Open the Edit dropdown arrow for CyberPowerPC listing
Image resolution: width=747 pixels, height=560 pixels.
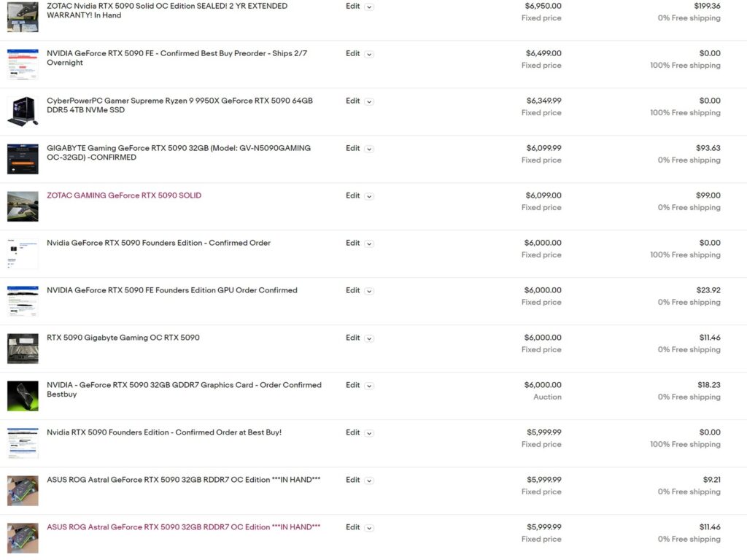369,101
